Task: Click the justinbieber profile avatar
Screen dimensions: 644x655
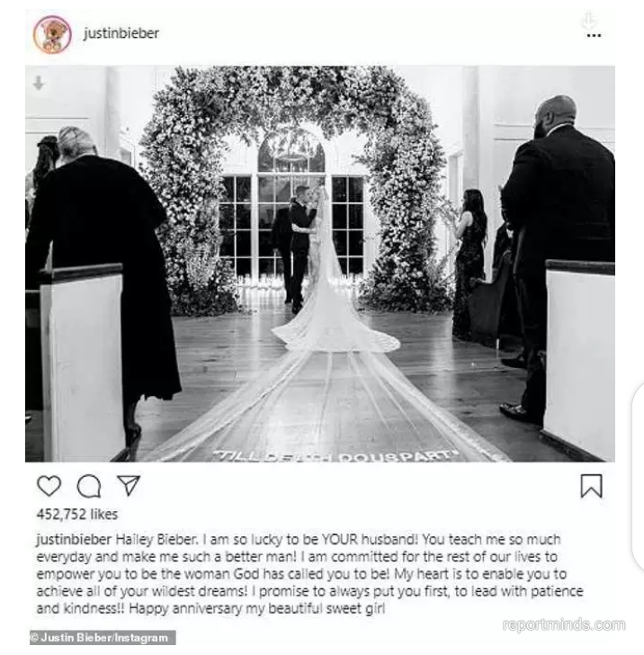Action: pos(52,35)
